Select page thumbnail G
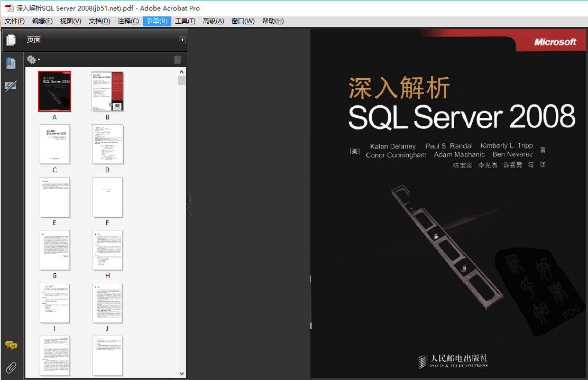This screenshot has height=380, width=588. coord(55,250)
